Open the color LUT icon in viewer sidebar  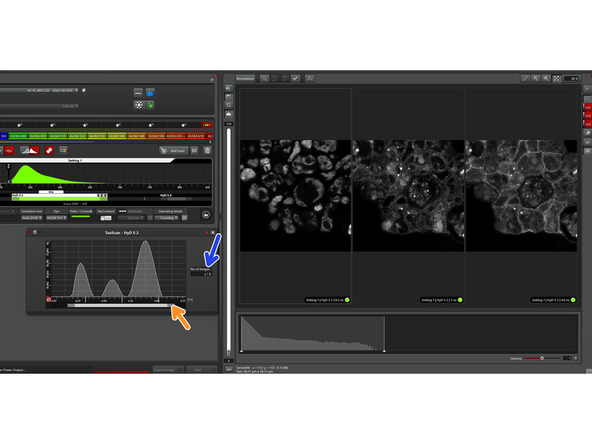point(229,88)
